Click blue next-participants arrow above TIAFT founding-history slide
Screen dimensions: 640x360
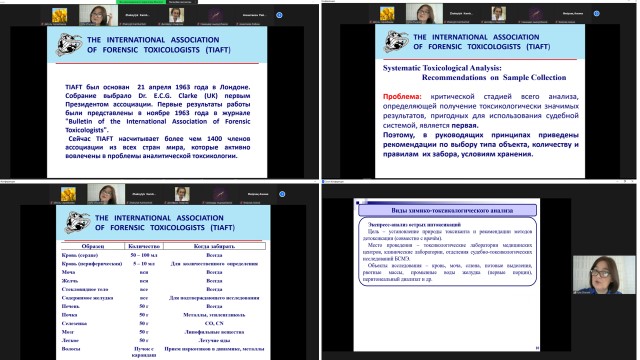279,15
